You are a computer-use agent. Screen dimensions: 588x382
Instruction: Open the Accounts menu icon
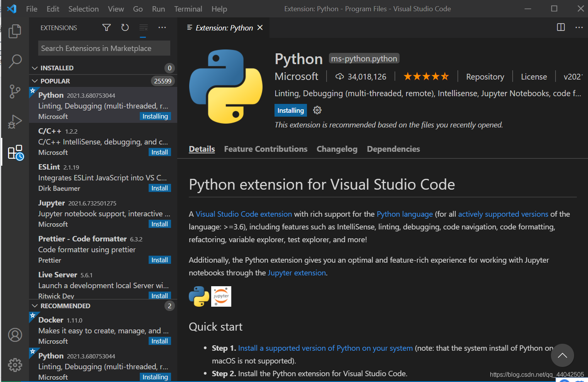pyautogui.click(x=15, y=335)
